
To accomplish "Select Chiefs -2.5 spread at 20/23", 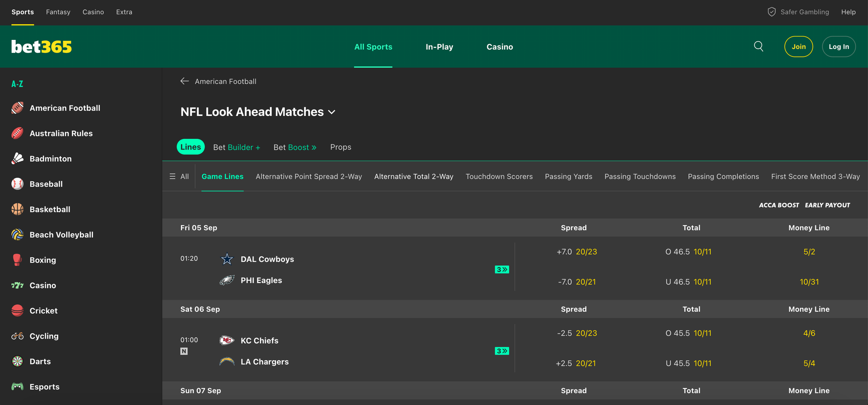I will pos(577,333).
